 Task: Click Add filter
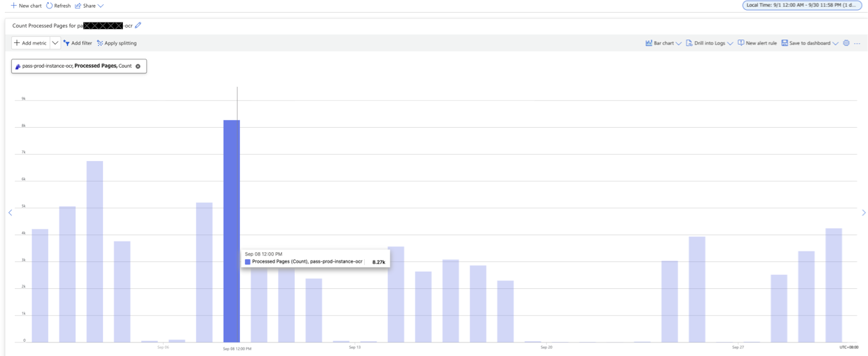(x=78, y=43)
